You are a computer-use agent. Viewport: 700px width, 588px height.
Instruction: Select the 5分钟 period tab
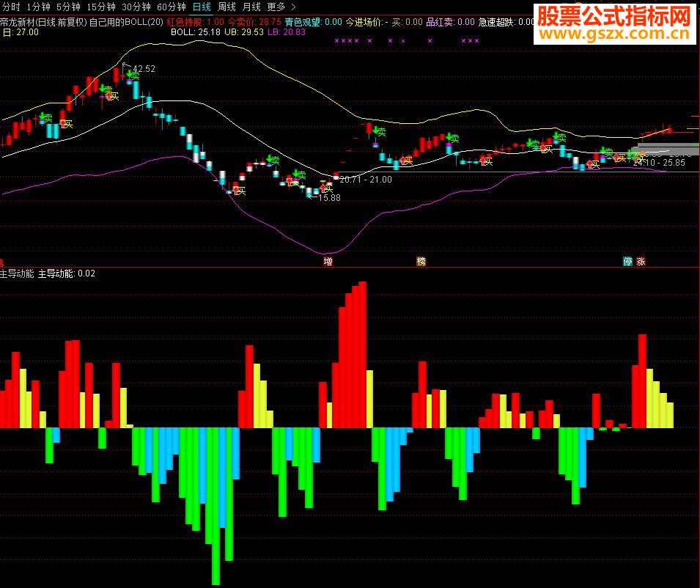tap(68, 7)
